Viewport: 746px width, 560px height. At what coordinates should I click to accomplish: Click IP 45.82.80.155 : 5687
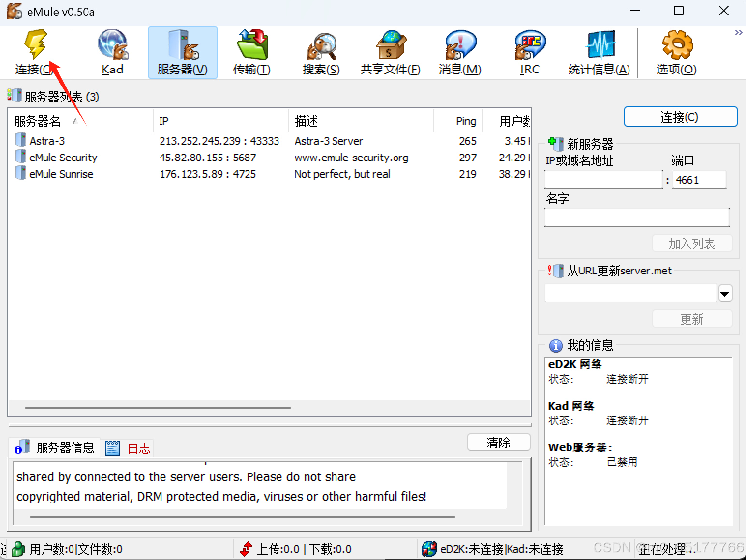208,158
